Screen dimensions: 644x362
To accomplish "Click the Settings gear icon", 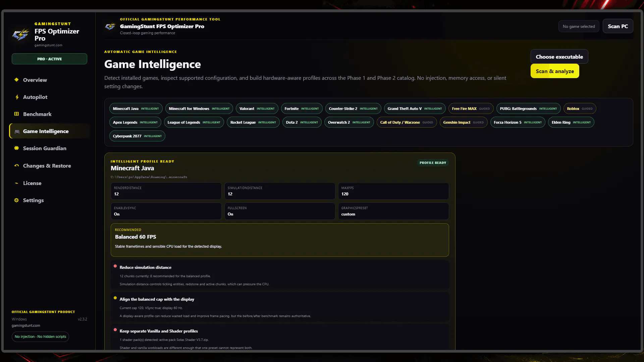I will coord(16,200).
